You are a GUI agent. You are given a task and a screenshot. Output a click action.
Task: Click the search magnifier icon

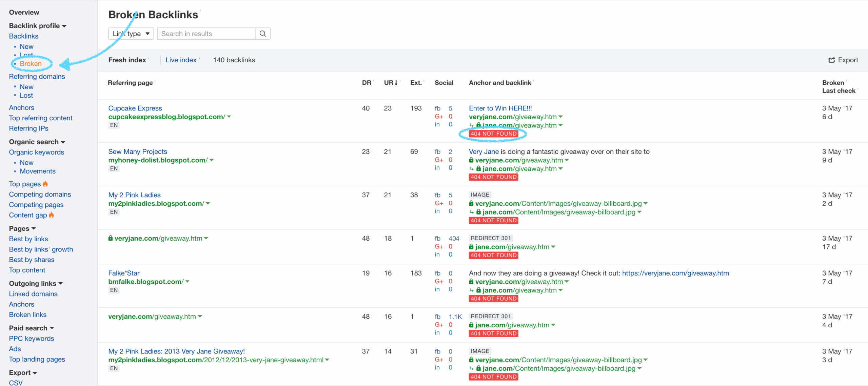pyautogui.click(x=263, y=34)
